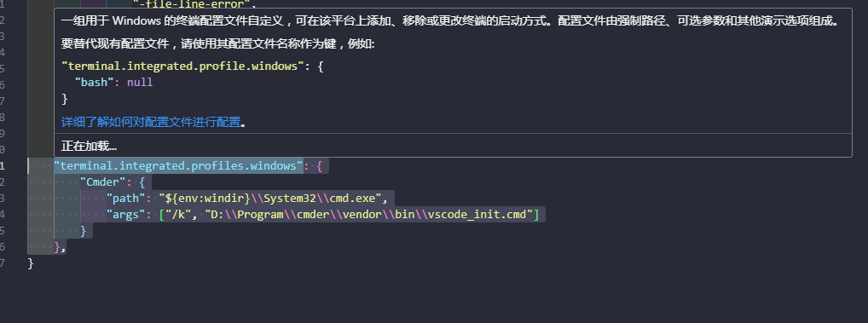Click the null value in hover example
Viewport: 868px width, 323px height.
pos(140,83)
